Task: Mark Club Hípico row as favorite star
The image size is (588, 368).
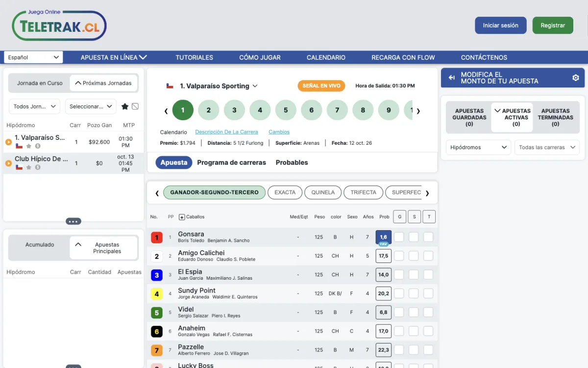Action: click(29, 167)
